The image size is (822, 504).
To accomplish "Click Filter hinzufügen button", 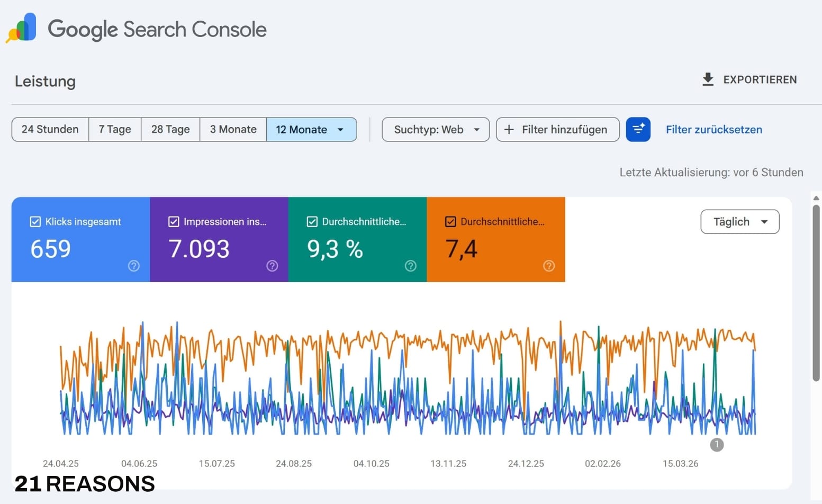I will [558, 130].
